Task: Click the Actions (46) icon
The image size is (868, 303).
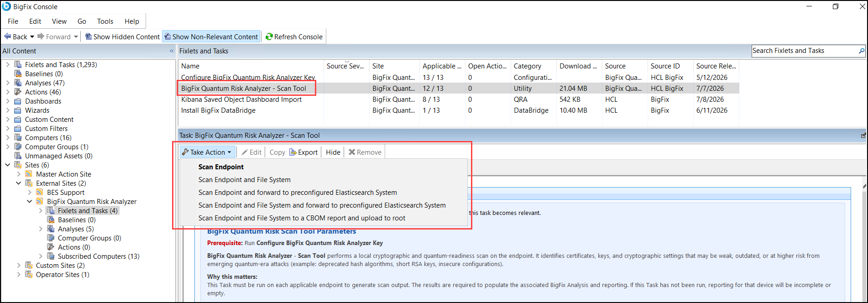Action: [18, 92]
